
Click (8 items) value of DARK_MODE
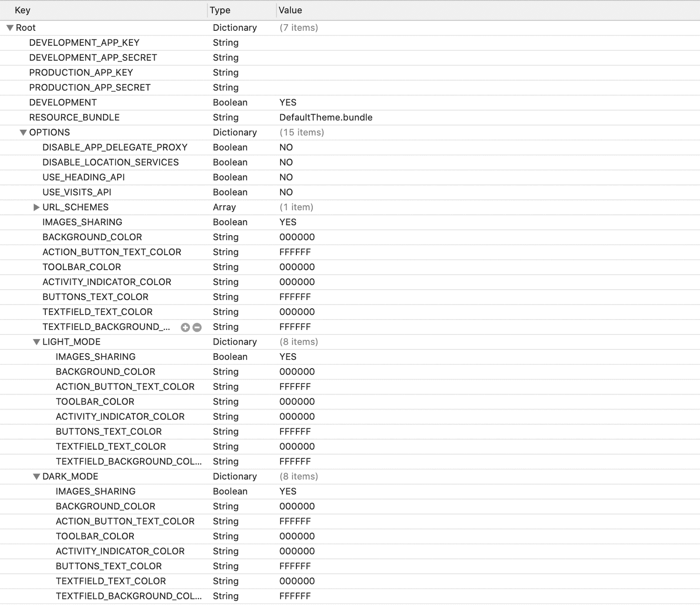[299, 477]
